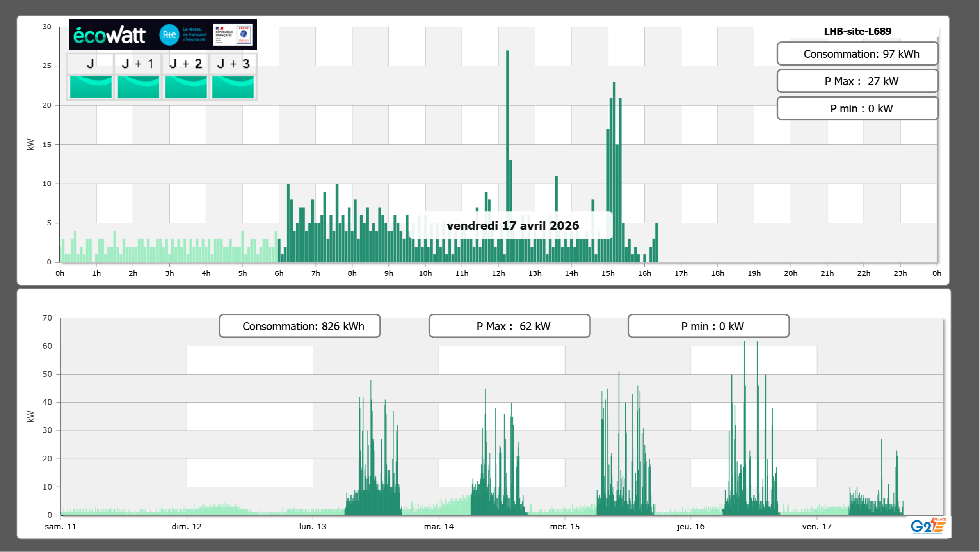Click the écoWatt logo
This screenshot has width=980, height=552.
coord(109,35)
